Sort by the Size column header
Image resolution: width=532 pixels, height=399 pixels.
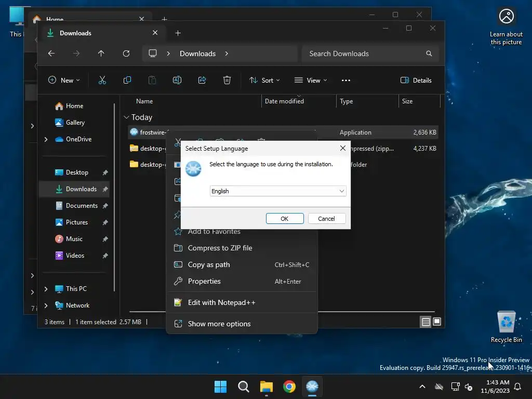click(407, 101)
